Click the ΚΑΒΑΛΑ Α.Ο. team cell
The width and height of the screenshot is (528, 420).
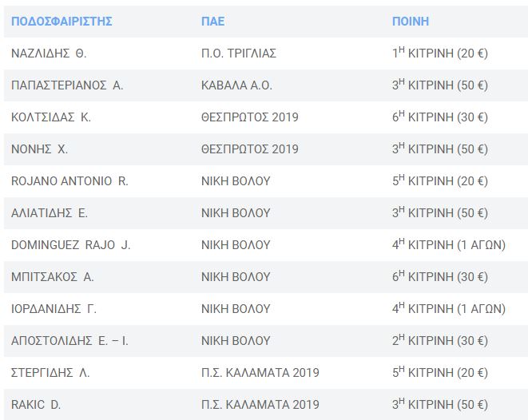(x=236, y=85)
